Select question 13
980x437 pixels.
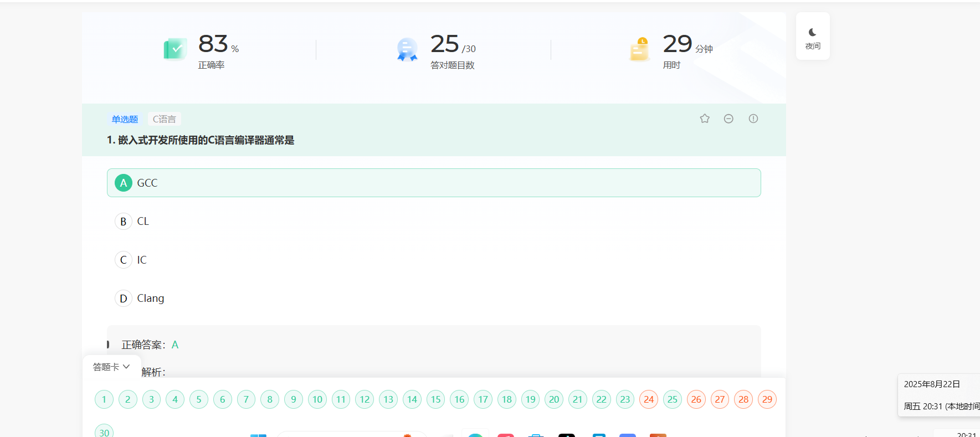click(388, 399)
